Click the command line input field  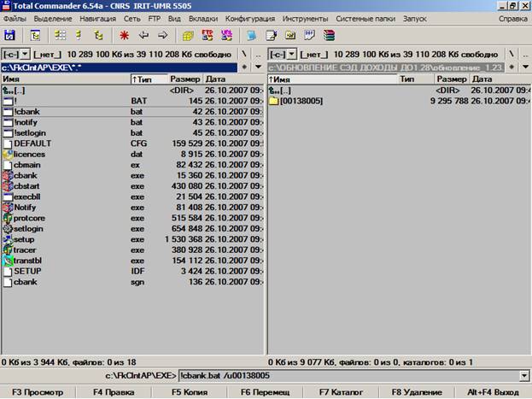click(349, 376)
